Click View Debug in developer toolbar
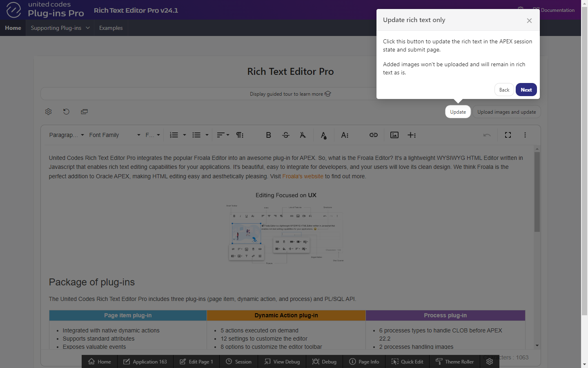This screenshot has width=588, height=368. tap(282, 361)
